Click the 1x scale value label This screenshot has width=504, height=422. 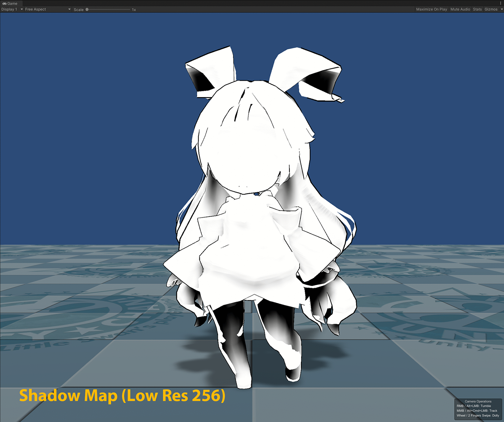134,10
